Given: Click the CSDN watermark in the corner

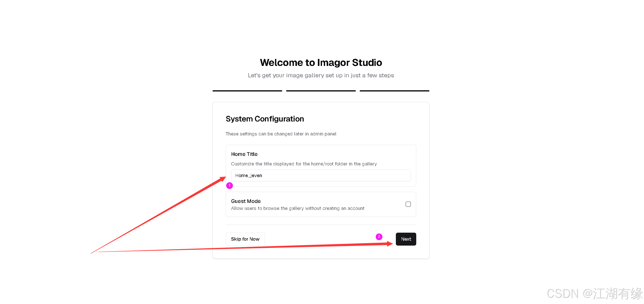Looking at the screenshot, I should pyautogui.click(x=594, y=294).
